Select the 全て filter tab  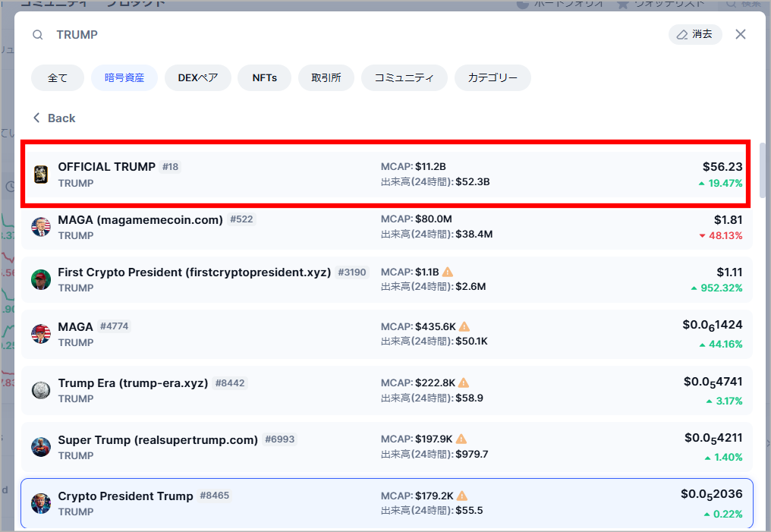click(x=58, y=77)
